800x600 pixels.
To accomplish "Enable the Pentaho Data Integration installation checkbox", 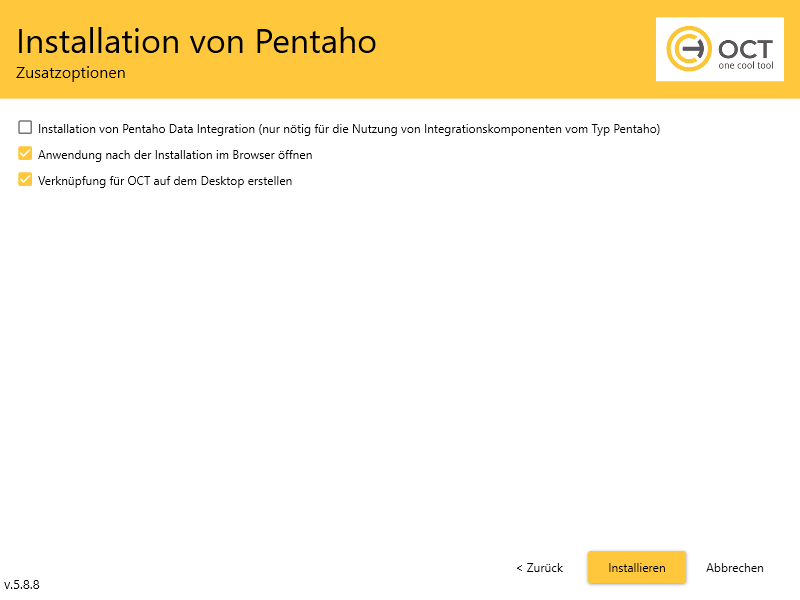I will click(25, 129).
